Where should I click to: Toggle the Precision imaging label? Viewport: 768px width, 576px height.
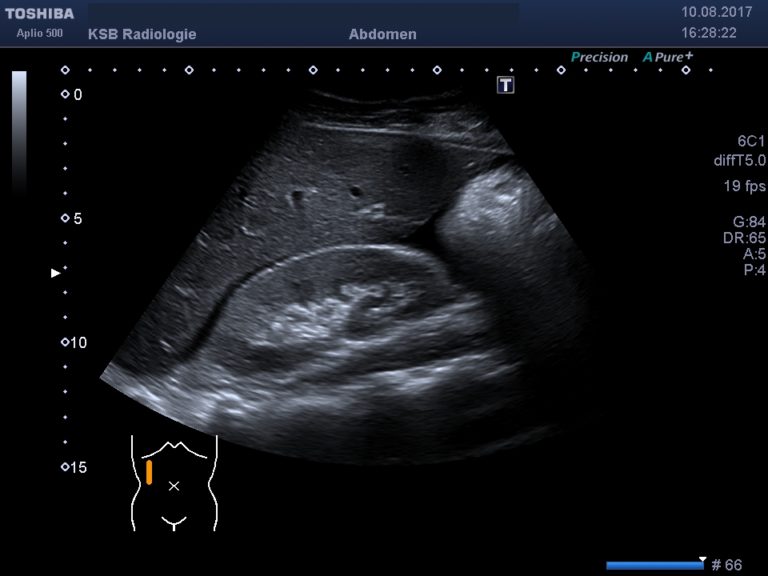[x=599, y=57]
